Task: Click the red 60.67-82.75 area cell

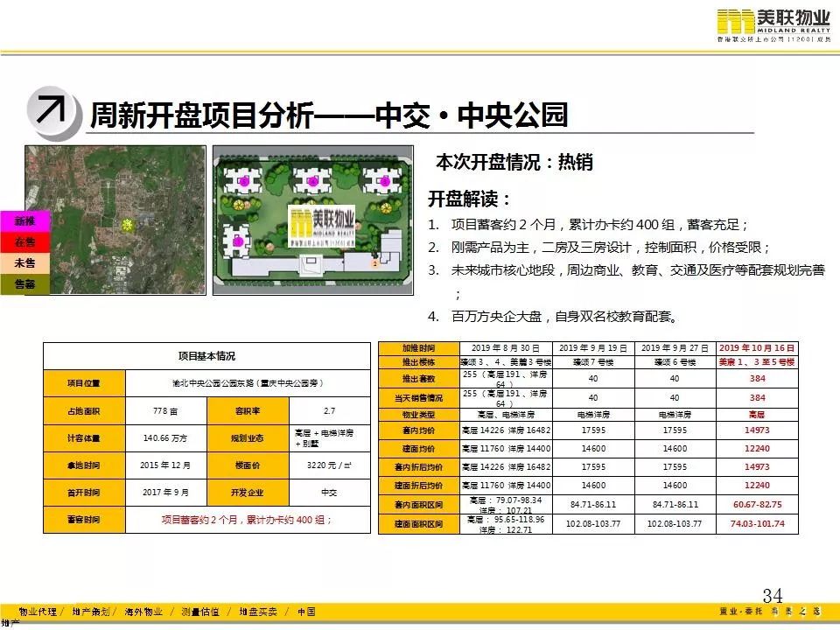Action: coord(757,505)
